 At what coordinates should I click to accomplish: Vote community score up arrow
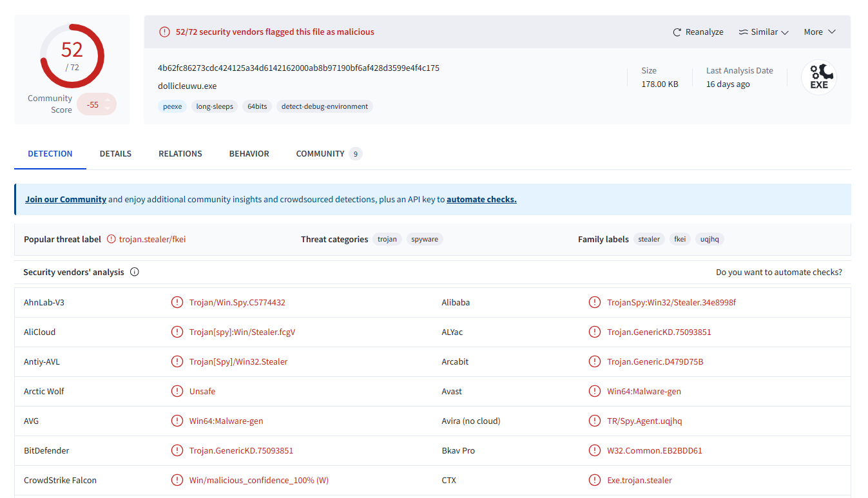click(x=107, y=101)
